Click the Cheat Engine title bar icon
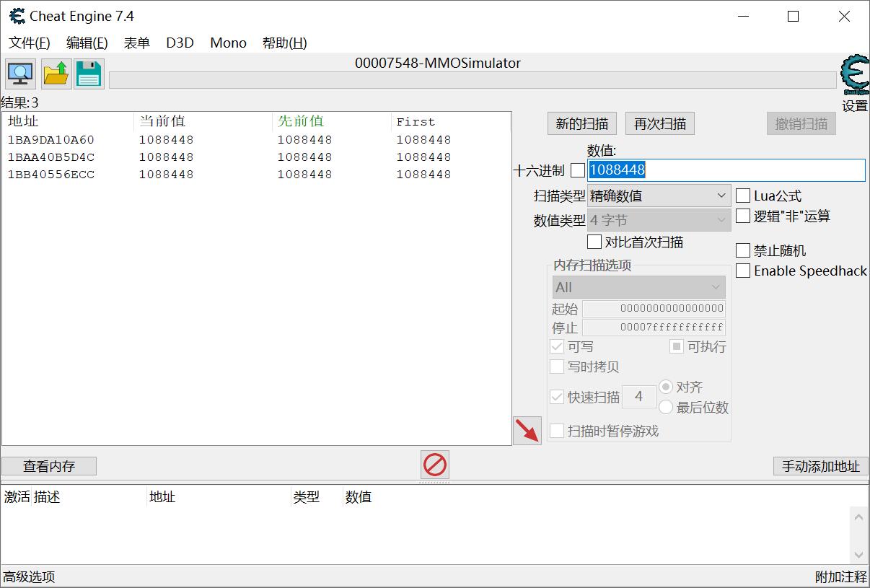Image resolution: width=870 pixels, height=588 pixels. [x=17, y=16]
